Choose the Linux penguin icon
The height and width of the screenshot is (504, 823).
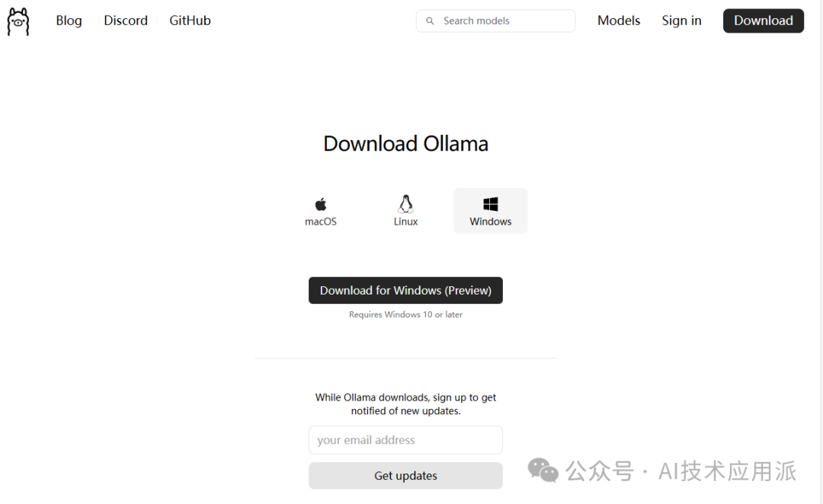[405, 204]
